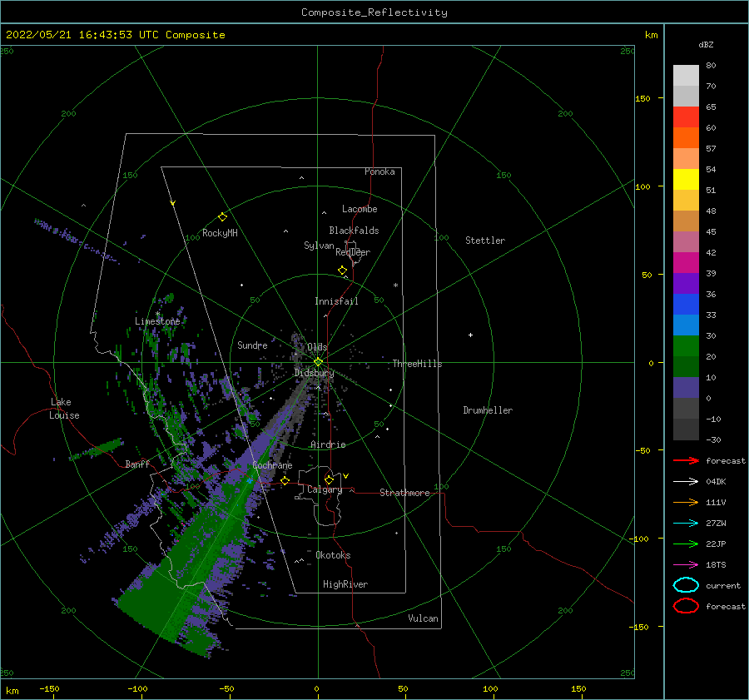This screenshot has height=700, width=749.
Task: Click the Stettler town label
Action: [x=485, y=241]
